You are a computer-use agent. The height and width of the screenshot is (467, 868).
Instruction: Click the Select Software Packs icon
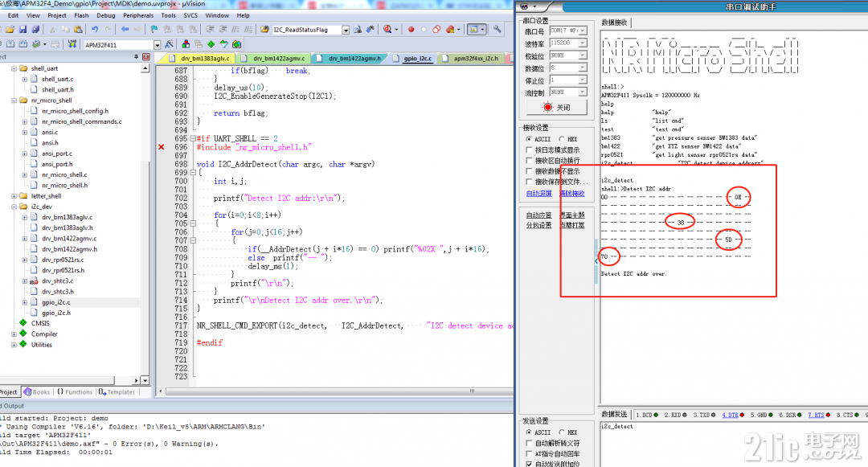tap(223, 44)
